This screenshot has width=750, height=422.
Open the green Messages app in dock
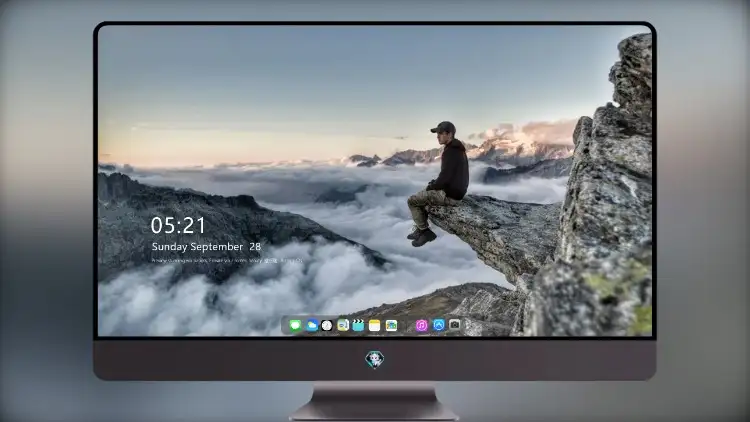point(295,325)
